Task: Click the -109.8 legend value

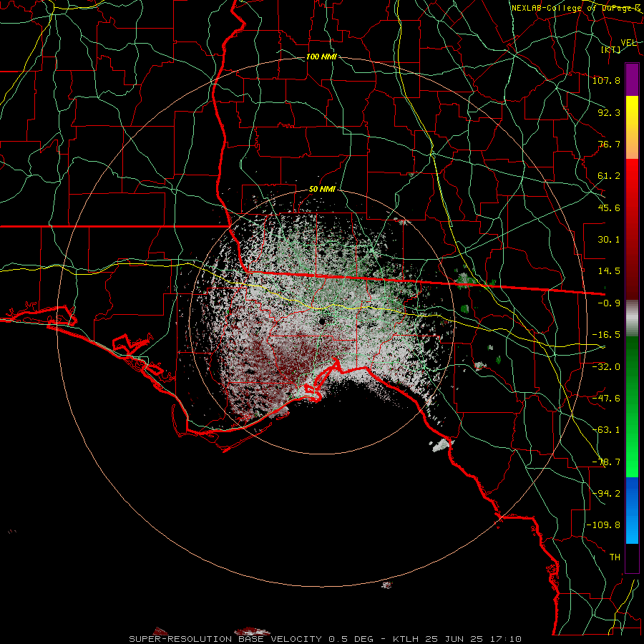Action: [x=603, y=525]
